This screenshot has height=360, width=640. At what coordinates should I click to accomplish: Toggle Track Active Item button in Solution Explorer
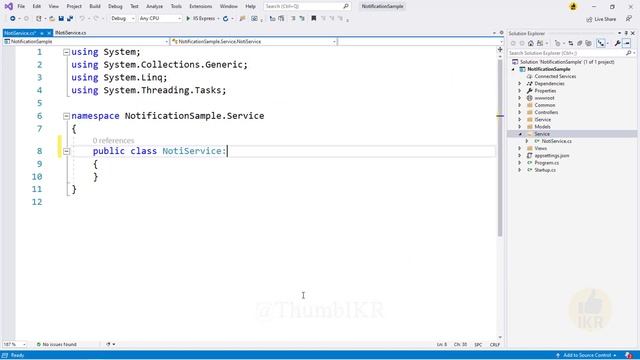coord(601,43)
